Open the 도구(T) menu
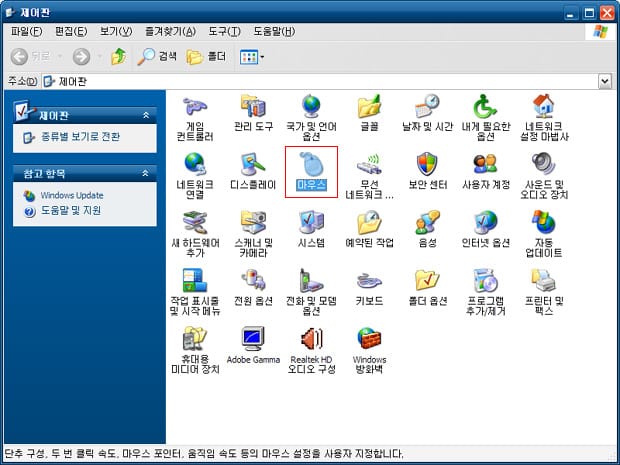Screen dimensions: 620x465 click(x=222, y=32)
